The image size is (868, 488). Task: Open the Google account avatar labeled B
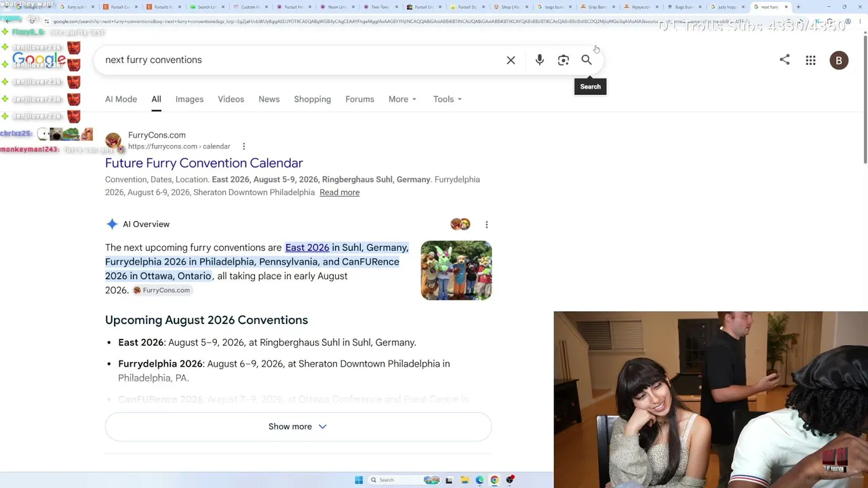pyautogui.click(x=839, y=60)
